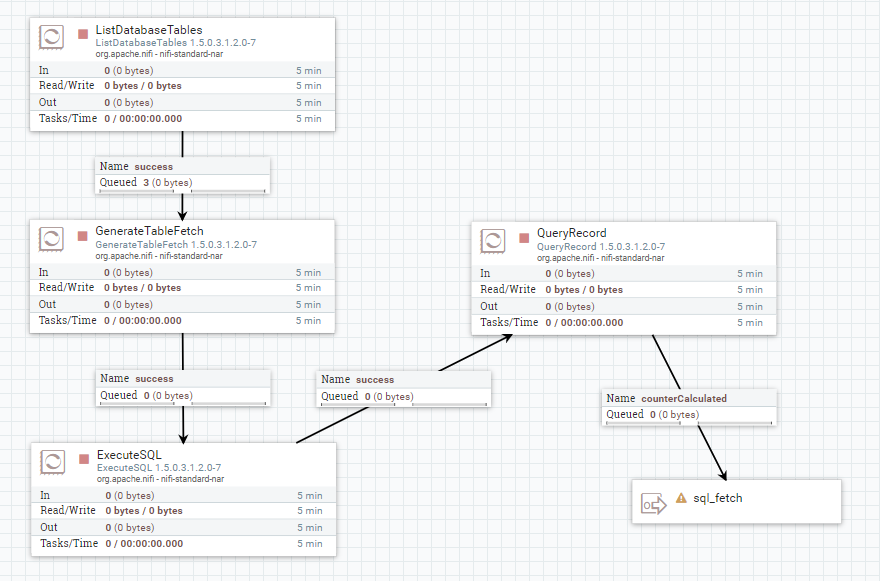The height and width of the screenshot is (581, 880).
Task: Click the stopped status square on QueryRecord
Action: (524, 238)
